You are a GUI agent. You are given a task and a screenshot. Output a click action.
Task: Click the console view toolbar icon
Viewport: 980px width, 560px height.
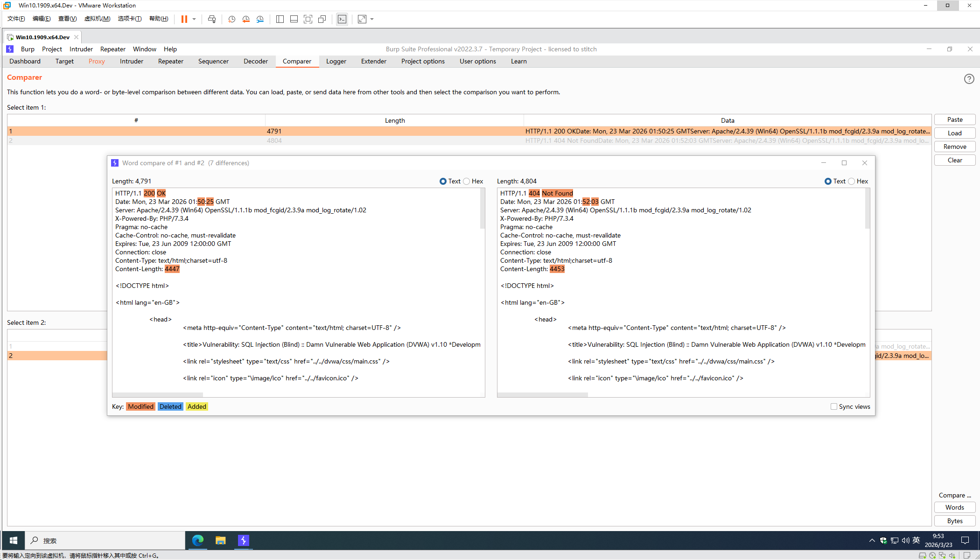342,19
